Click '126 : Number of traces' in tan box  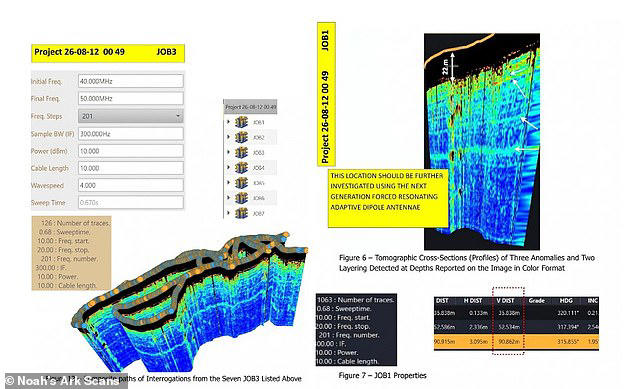[75, 223]
